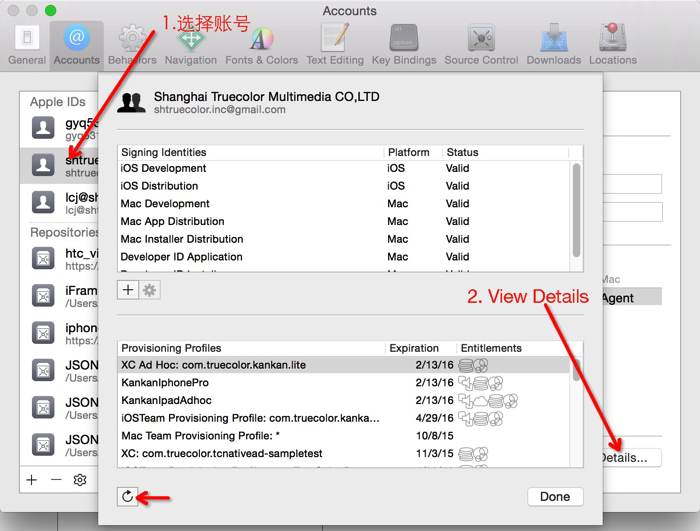Click the signing identities list scrollbar

(576, 210)
